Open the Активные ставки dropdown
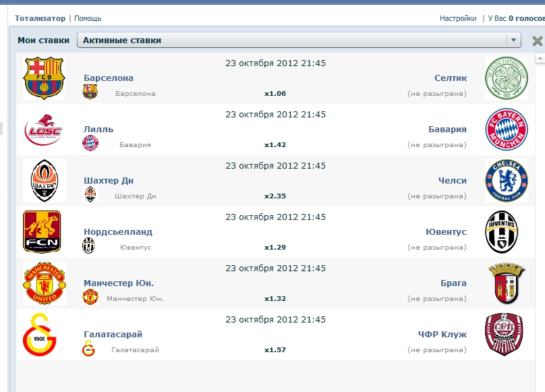The image size is (545, 392). 297,40
